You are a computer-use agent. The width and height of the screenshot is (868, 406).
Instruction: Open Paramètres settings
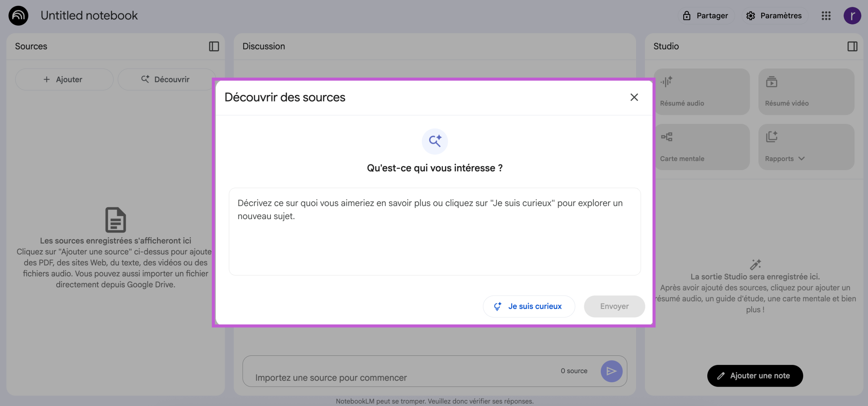[x=775, y=16]
